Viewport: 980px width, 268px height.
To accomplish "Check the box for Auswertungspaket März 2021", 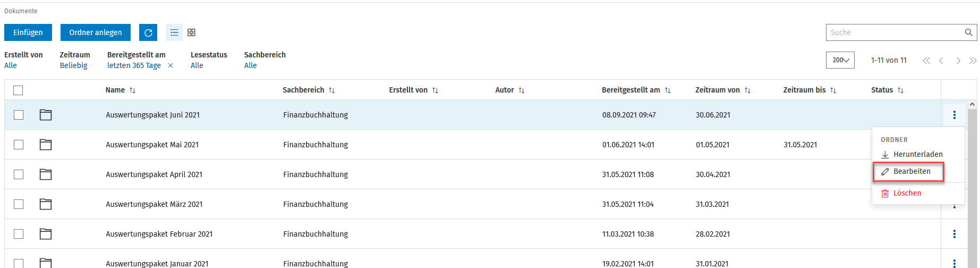I will tap(19, 204).
